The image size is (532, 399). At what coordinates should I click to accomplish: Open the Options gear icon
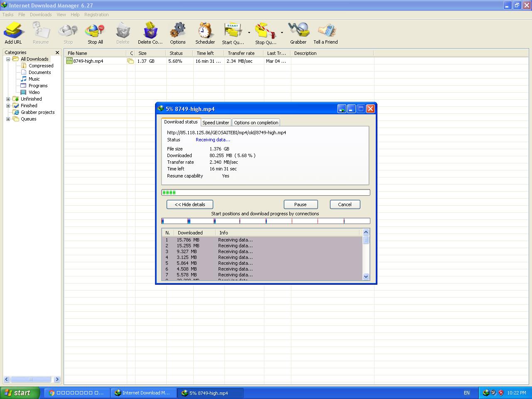(x=177, y=33)
